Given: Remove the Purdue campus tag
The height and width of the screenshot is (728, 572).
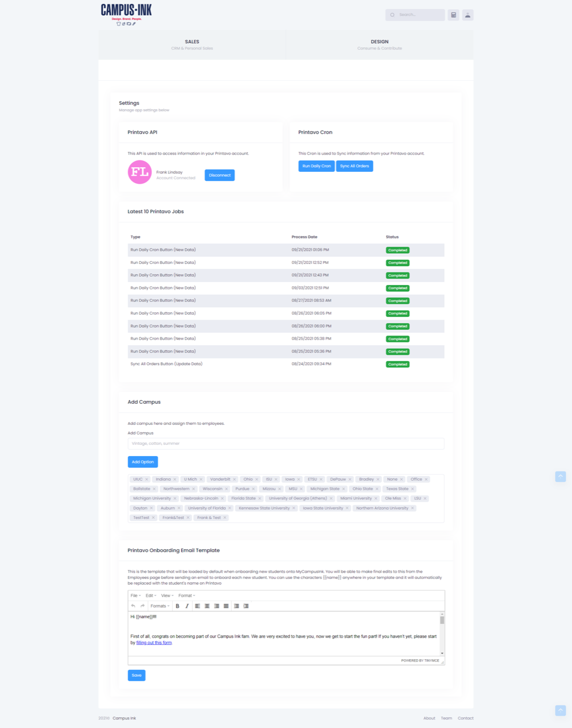Looking at the screenshot, I should [254, 489].
